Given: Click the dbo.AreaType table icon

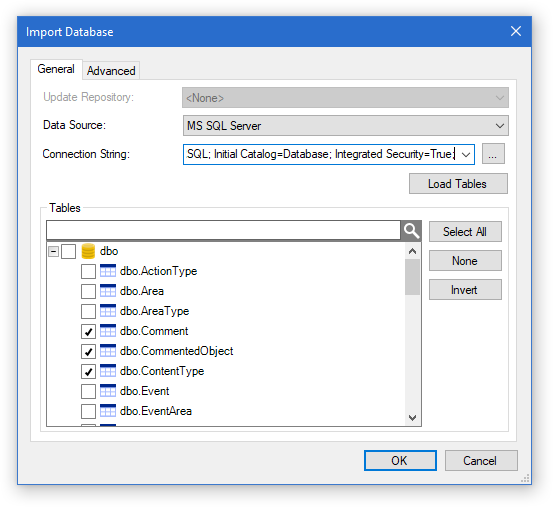Looking at the screenshot, I should click(x=108, y=311).
